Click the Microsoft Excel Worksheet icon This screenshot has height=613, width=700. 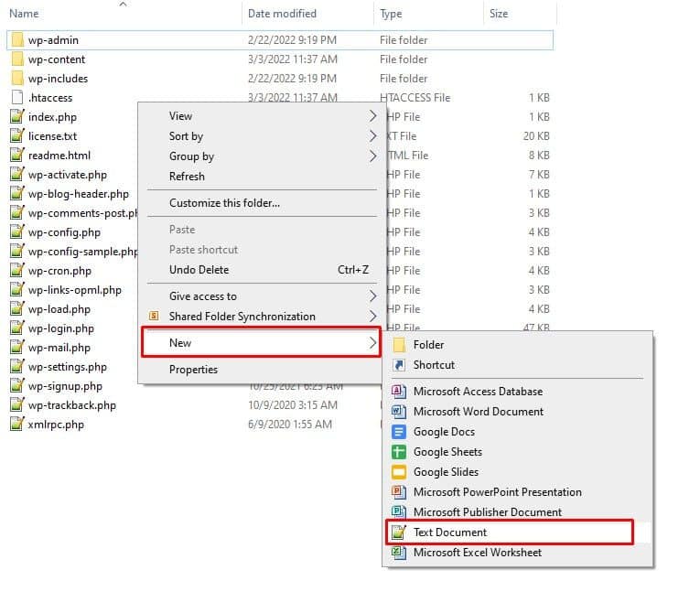pyautogui.click(x=398, y=553)
